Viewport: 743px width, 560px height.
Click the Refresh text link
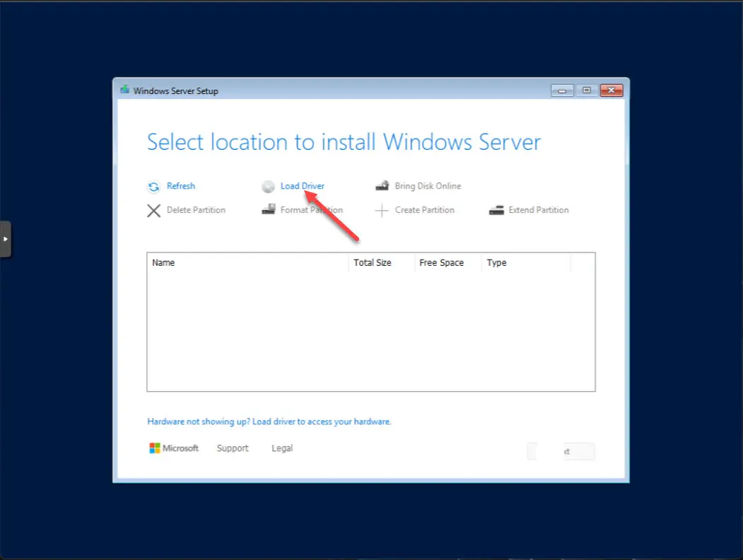tap(180, 186)
